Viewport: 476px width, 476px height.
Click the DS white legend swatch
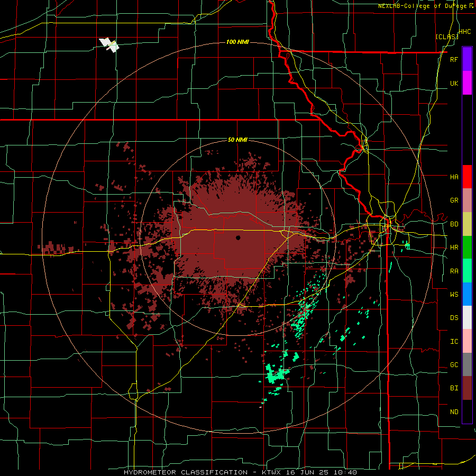pos(467,317)
